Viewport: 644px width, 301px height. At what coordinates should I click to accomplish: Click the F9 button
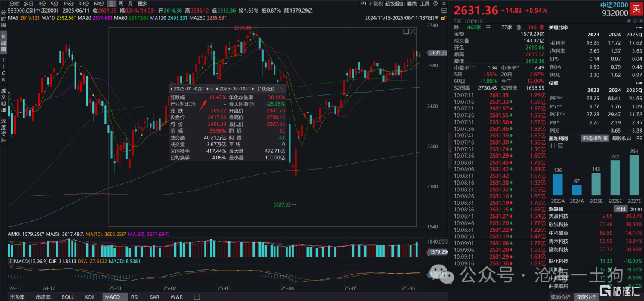pyautogui.click(x=363, y=4)
